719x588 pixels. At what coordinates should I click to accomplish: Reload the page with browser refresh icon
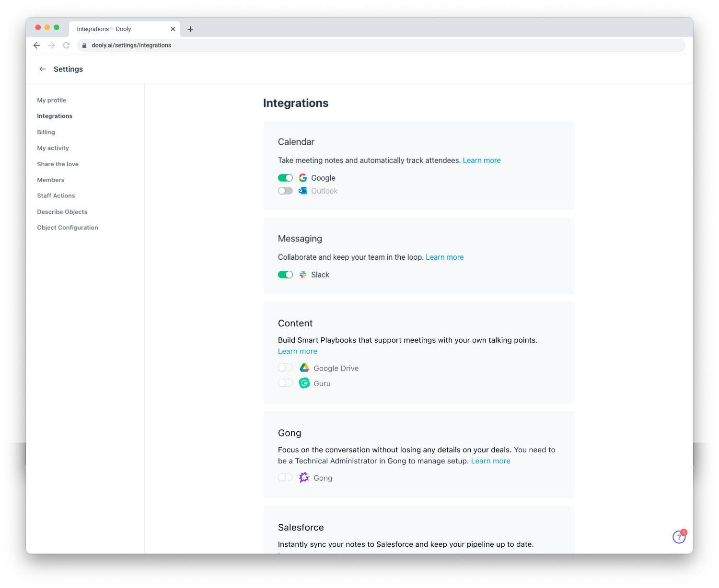tap(66, 46)
